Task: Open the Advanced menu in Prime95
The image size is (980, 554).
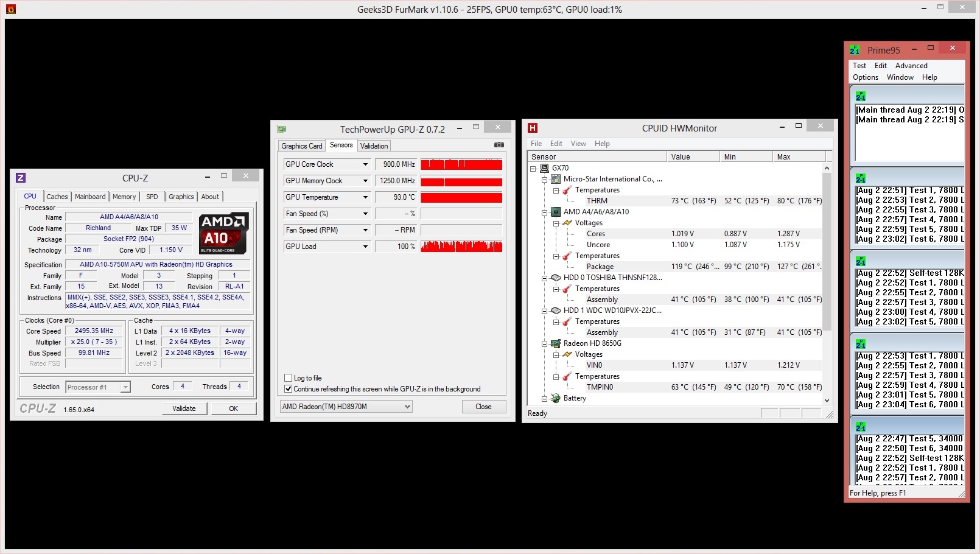Action: pos(911,66)
